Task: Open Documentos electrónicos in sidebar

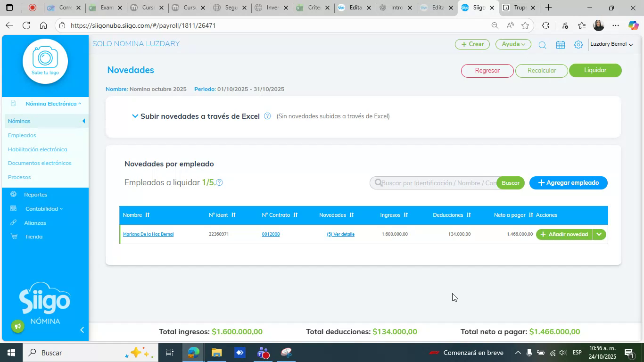Action: coord(40,163)
